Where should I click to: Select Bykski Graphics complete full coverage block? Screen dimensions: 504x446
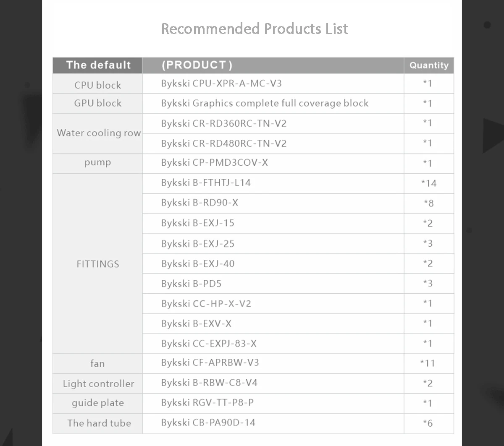265,103
